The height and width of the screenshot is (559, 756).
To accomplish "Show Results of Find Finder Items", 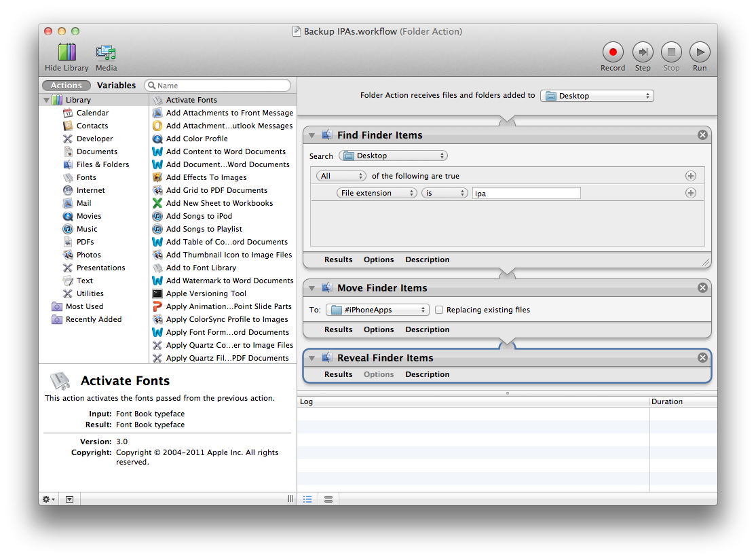I will point(338,259).
